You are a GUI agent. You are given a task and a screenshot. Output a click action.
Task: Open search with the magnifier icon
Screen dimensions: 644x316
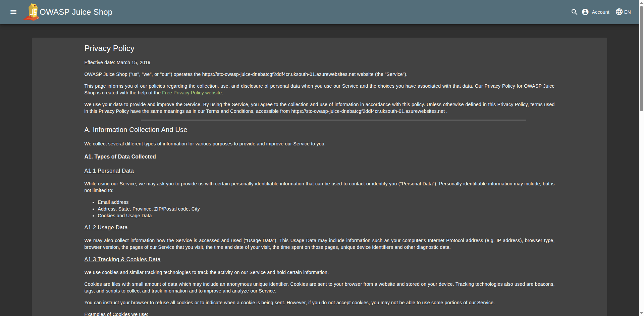pos(574,12)
